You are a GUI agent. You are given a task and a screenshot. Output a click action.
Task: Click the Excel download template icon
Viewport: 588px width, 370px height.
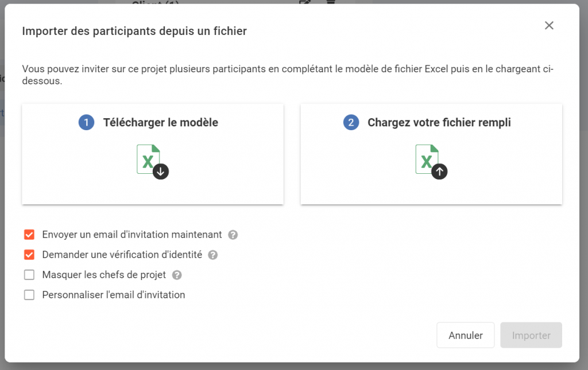click(x=152, y=161)
